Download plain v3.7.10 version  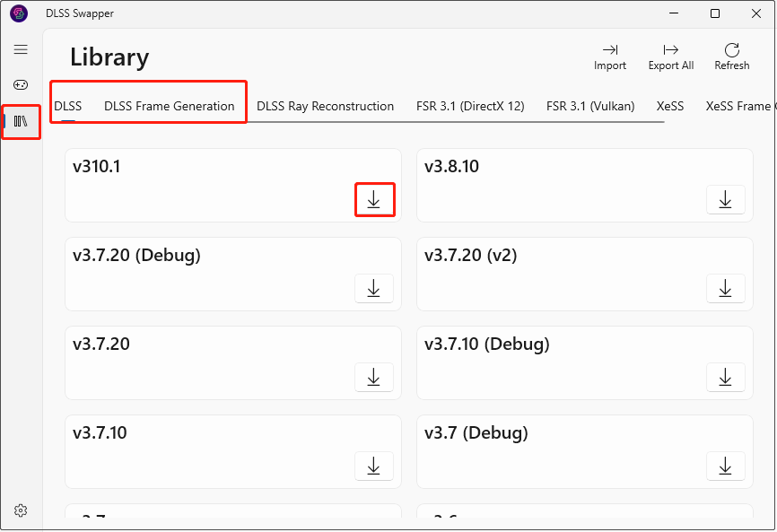tap(374, 466)
